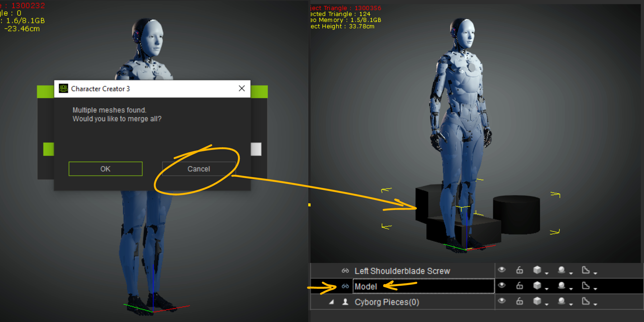This screenshot has height=322, width=644.
Task: Click the link icon beside the Model row
Action: (345, 286)
